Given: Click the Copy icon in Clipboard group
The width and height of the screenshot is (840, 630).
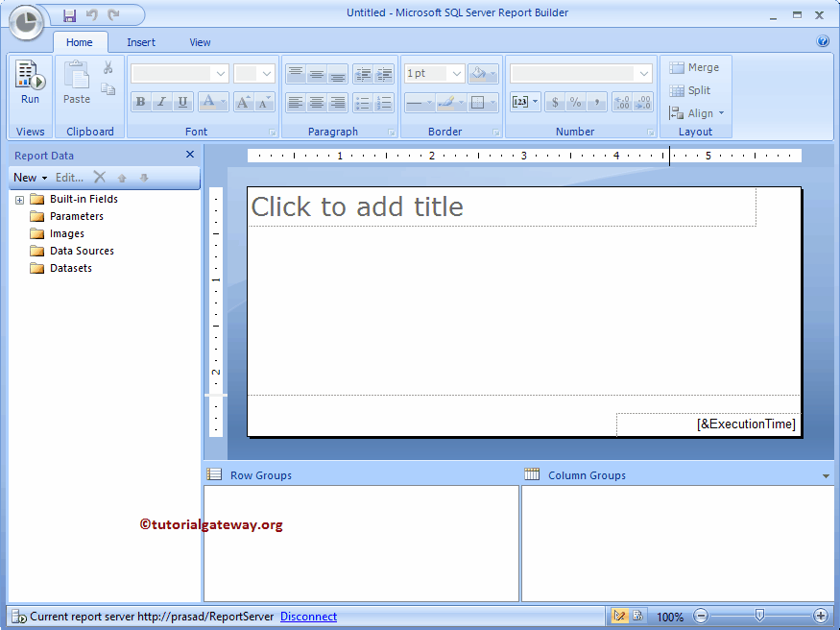Looking at the screenshot, I should point(108,89).
